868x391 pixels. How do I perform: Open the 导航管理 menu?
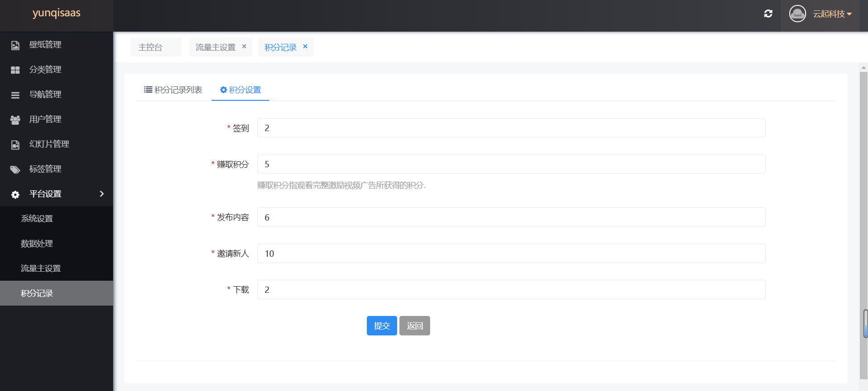pos(57,94)
